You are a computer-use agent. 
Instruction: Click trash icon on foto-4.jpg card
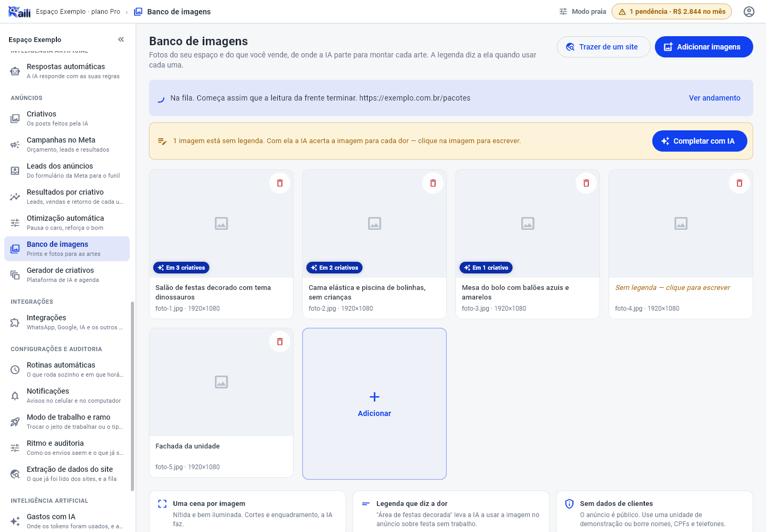click(x=739, y=183)
